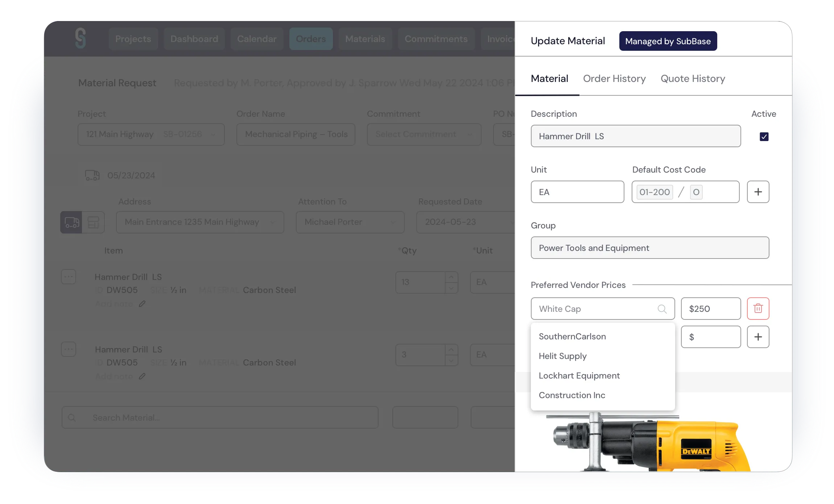Open the options menu for the 3-qty item
This screenshot has width=834, height=504.
point(69,349)
